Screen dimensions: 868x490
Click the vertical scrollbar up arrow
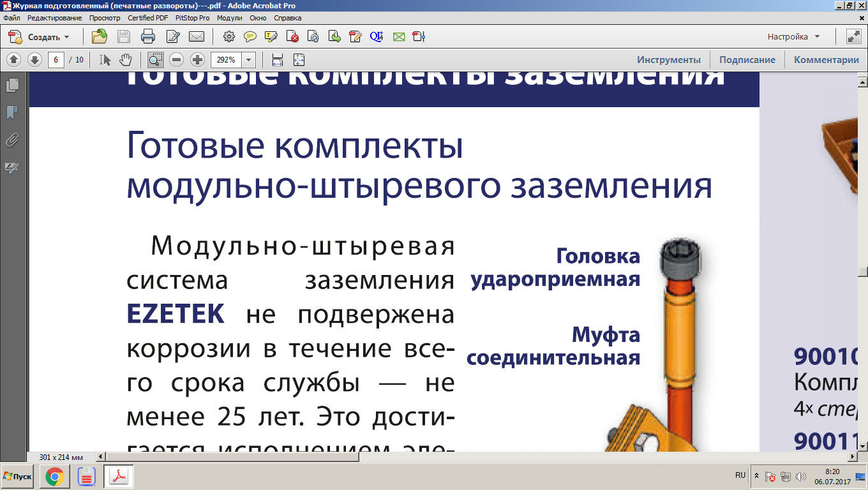coord(862,82)
